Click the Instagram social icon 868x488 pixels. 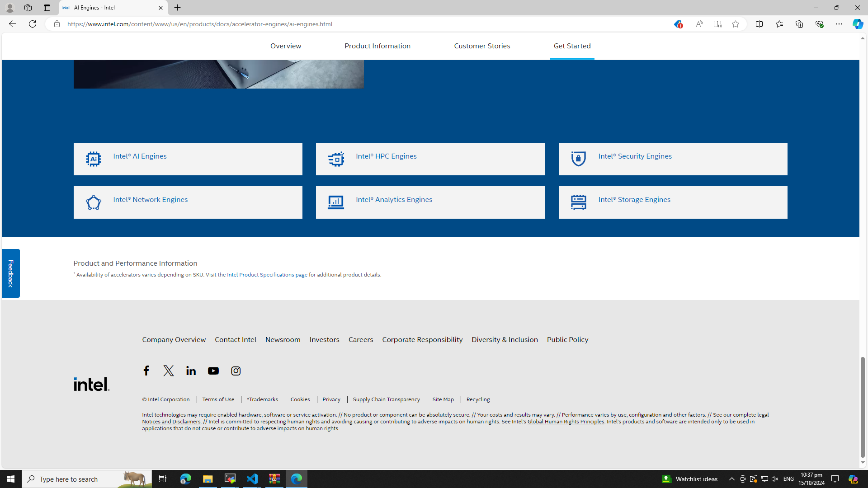tap(236, 371)
